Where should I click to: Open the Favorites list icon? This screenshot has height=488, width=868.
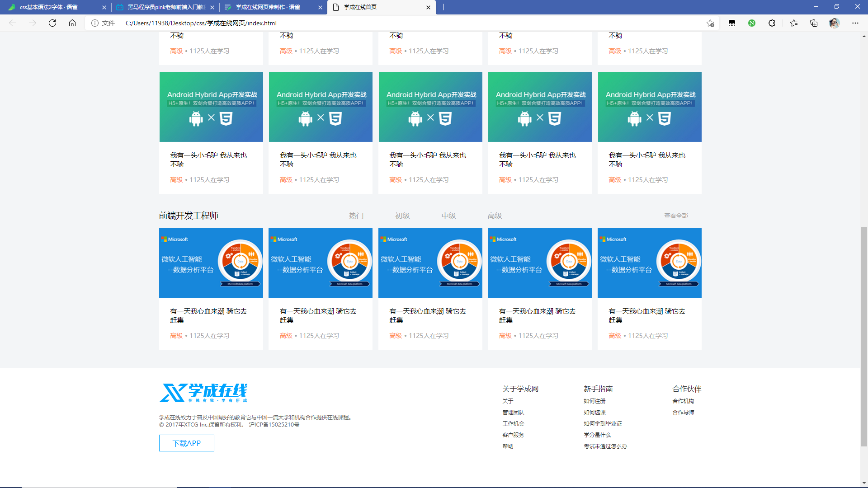pyautogui.click(x=794, y=23)
